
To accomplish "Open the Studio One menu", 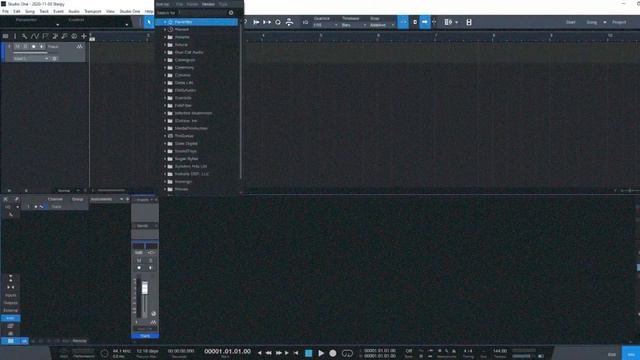I will pos(130,11).
